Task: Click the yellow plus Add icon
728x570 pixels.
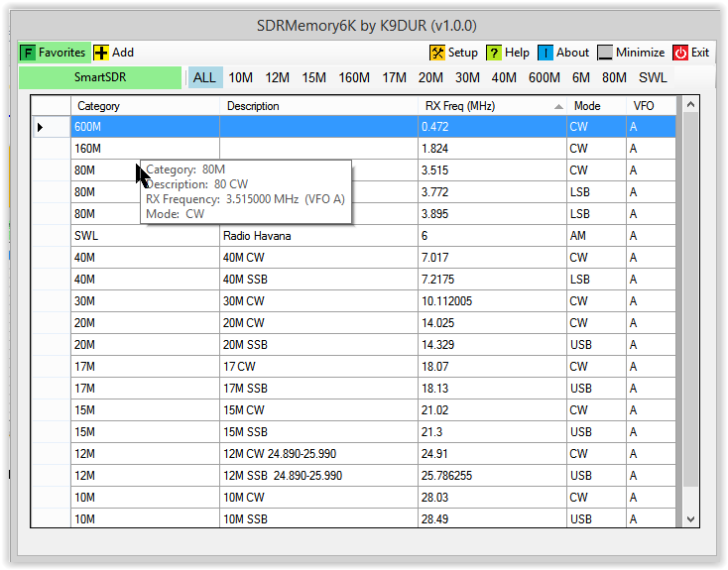Action: pyautogui.click(x=101, y=53)
